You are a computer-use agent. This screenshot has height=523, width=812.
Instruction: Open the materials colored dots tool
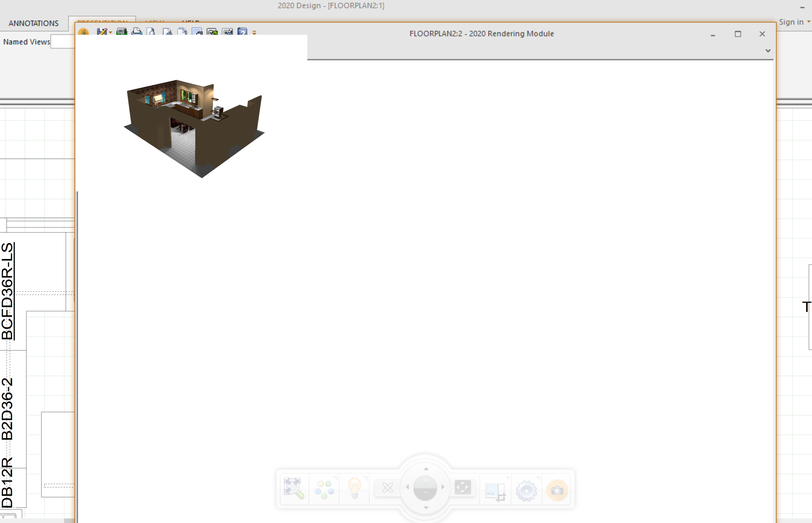324,489
